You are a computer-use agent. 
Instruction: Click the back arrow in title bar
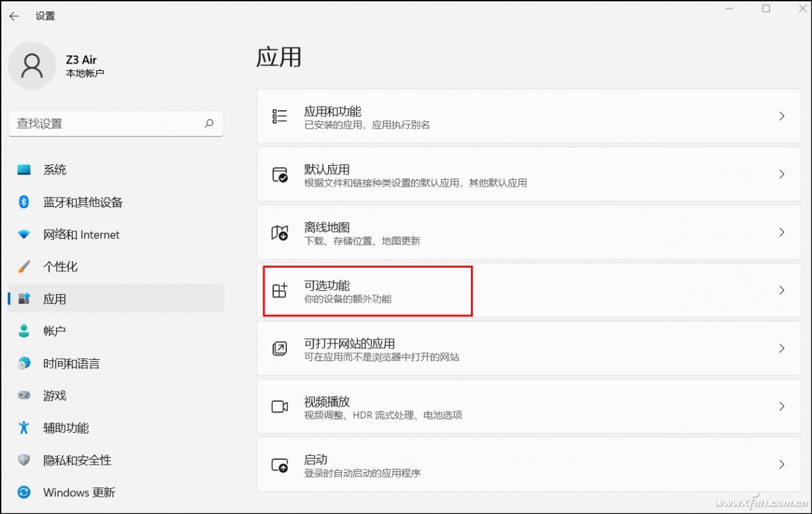pos(14,16)
